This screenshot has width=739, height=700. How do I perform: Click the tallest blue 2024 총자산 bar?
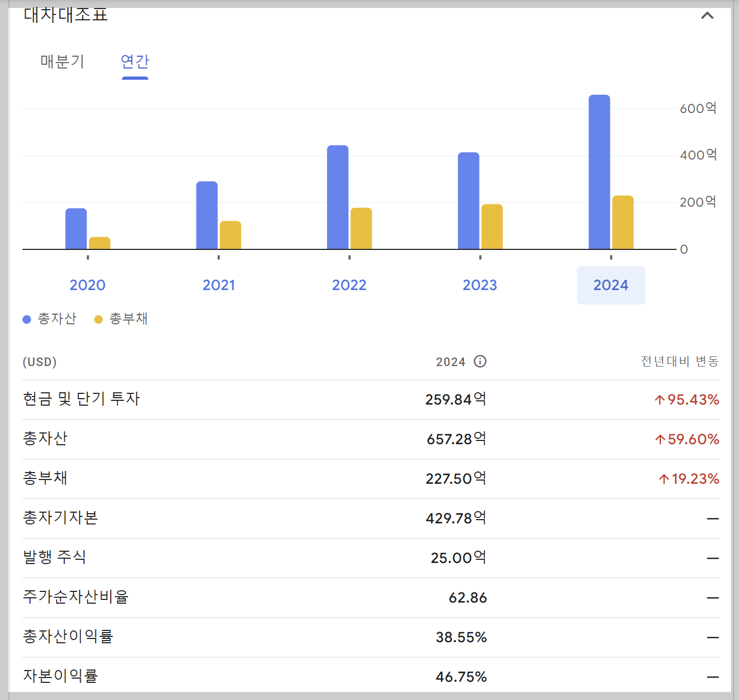599,171
